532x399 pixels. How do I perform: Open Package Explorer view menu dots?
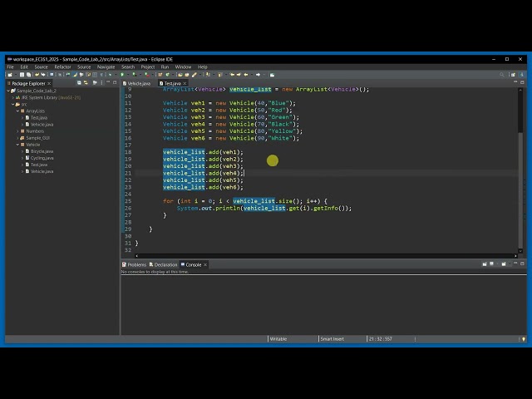(101, 83)
